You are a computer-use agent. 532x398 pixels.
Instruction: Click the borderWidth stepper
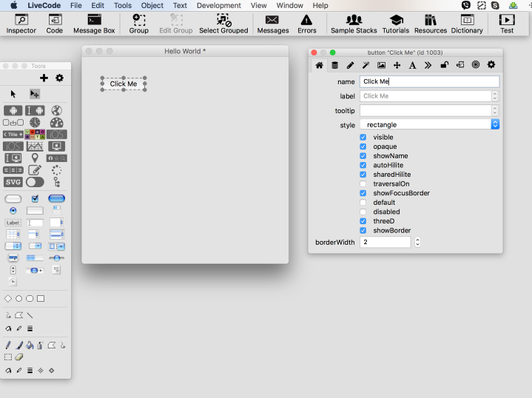point(417,242)
